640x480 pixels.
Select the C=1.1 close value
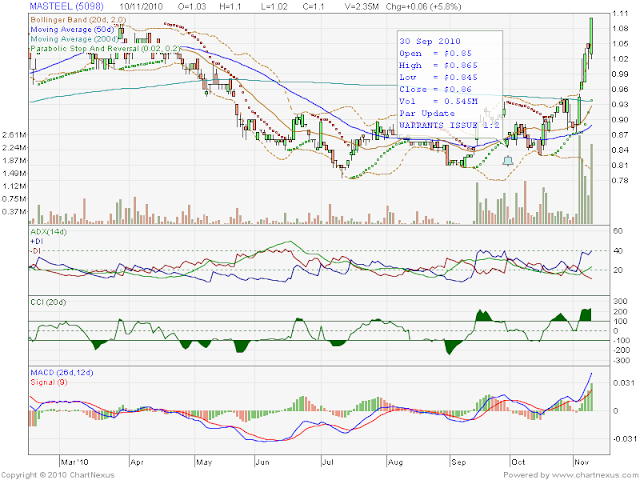[x=313, y=7]
